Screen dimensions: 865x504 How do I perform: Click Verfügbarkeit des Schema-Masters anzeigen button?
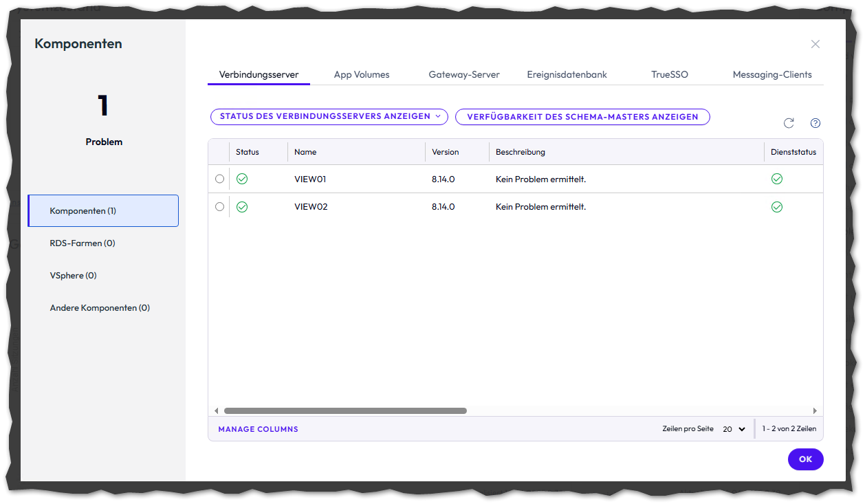coord(582,117)
